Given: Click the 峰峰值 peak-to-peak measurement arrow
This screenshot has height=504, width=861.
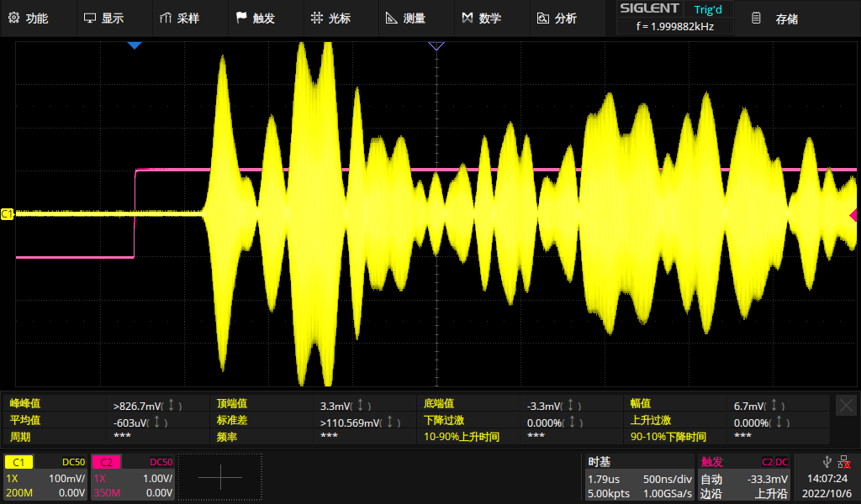Looking at the screenshot, I should click(x=172, y=405).
